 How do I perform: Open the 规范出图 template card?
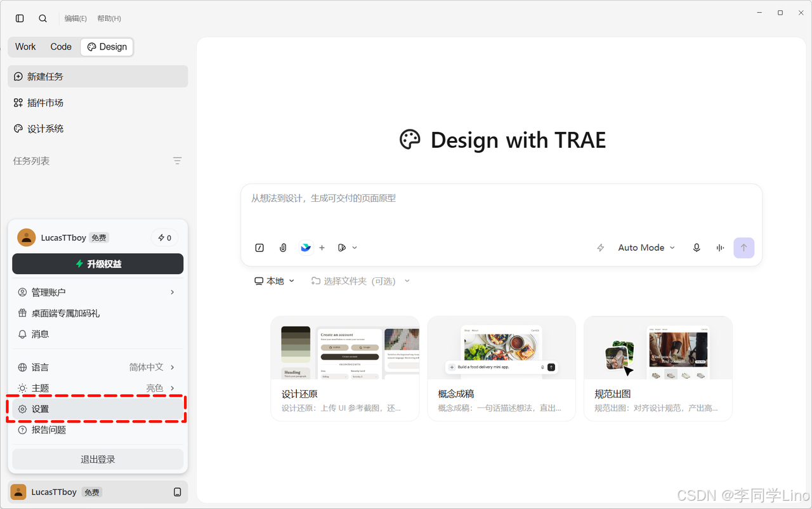click(658, 369)
